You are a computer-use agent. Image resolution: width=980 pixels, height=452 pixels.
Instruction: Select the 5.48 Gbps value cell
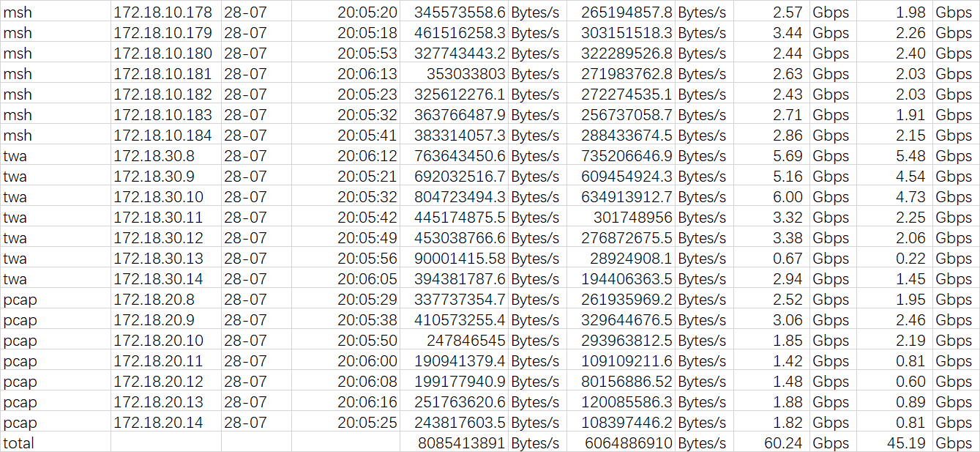tap(910, 156)
